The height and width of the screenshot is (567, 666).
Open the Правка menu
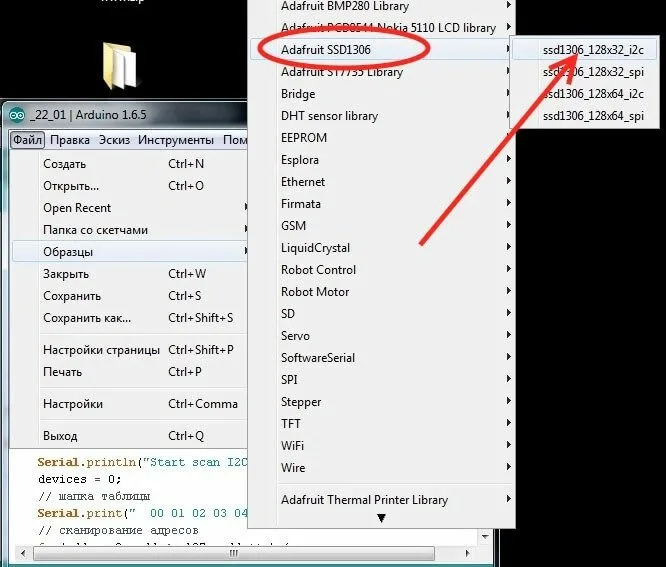[x=70, y=140]
